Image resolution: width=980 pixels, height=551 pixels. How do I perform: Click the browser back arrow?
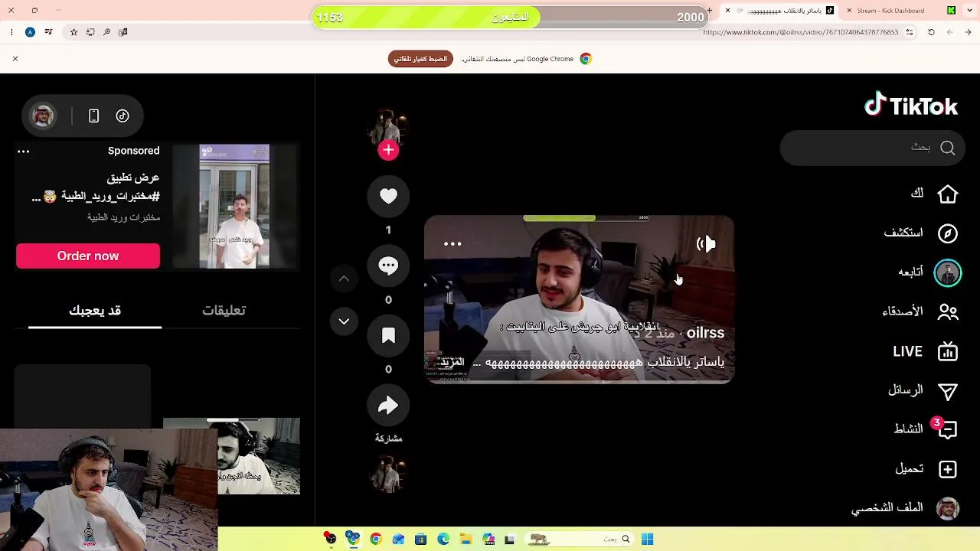pyautogui.click(x=969, y=32)
